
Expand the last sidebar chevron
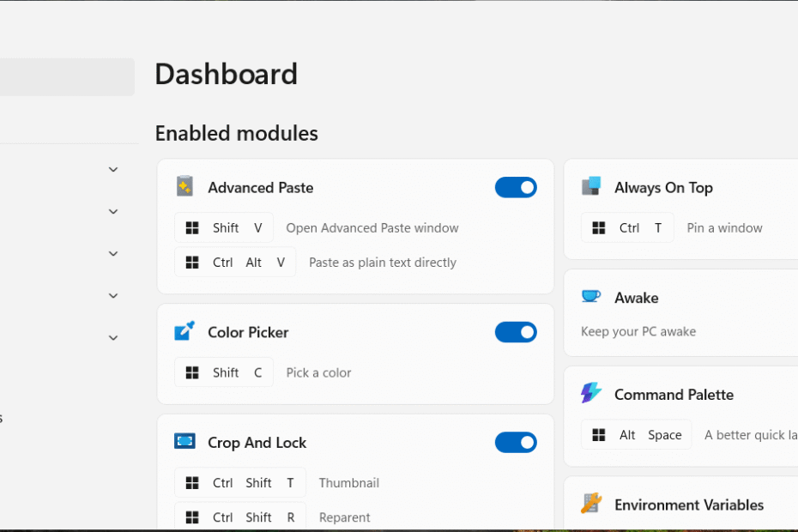click(113, 338)
